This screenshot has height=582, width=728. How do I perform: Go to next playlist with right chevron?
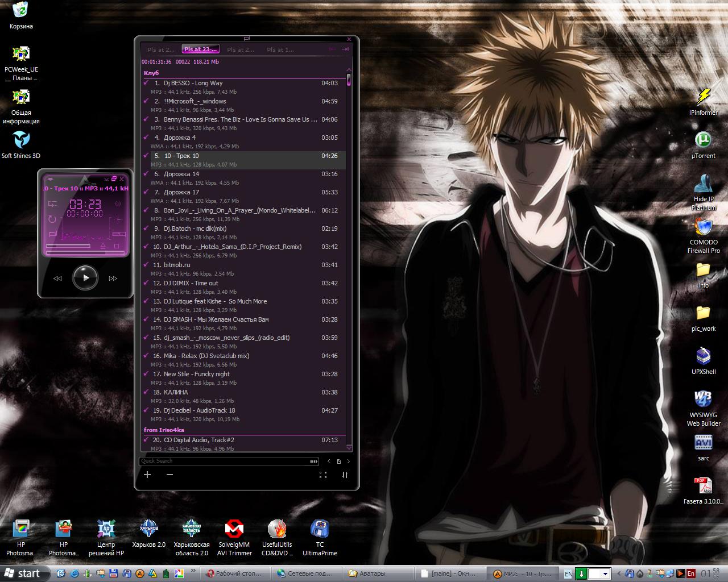click(349, 462)
